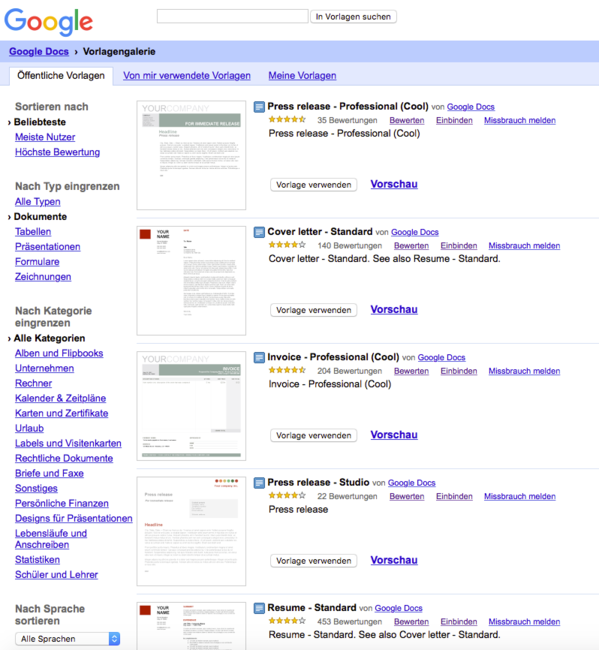The image size is (599, 650).
Task: Open Rechtliche Dokumente category
Action: (64, 458)
